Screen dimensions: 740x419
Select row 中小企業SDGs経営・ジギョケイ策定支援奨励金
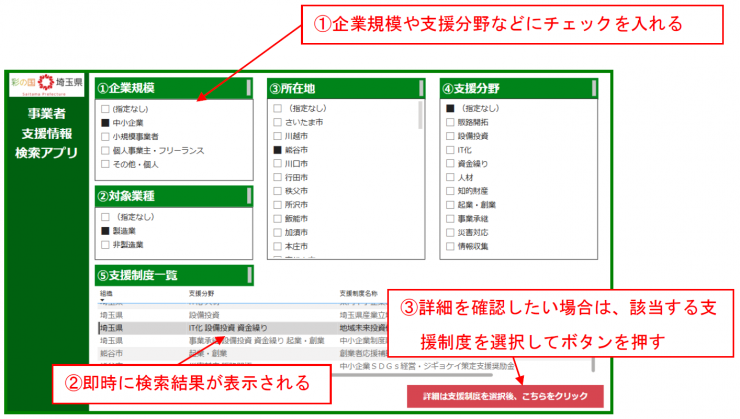coord(427,366)
